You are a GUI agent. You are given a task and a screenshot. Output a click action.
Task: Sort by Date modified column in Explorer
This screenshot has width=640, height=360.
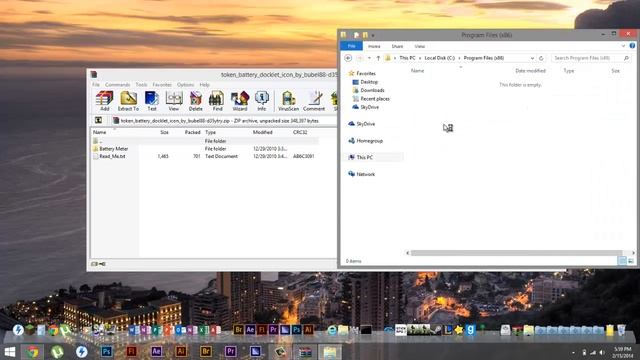[530, 71]
